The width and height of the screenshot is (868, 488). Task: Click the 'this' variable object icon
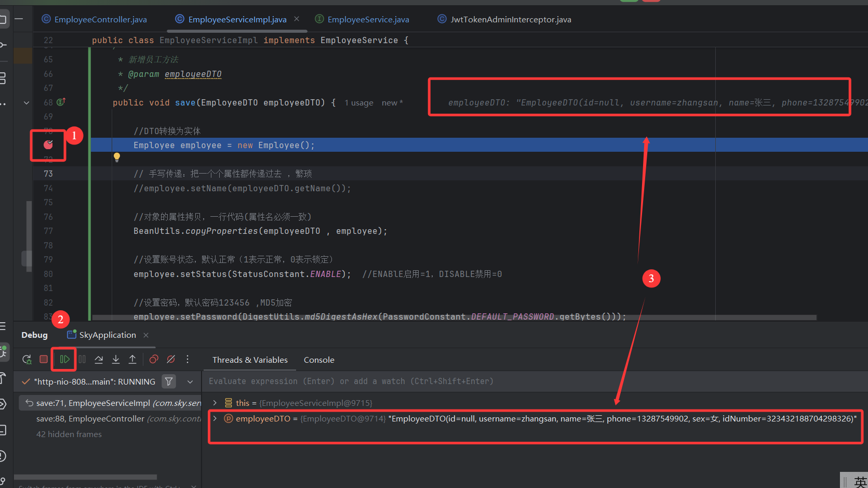coord(228,403)
